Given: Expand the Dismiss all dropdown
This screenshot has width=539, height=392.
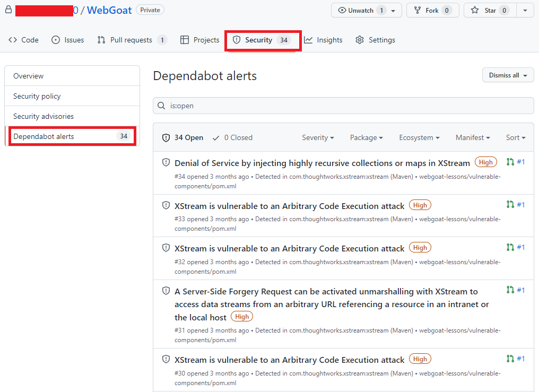Looking at the screenshot, I should [508, 75].
